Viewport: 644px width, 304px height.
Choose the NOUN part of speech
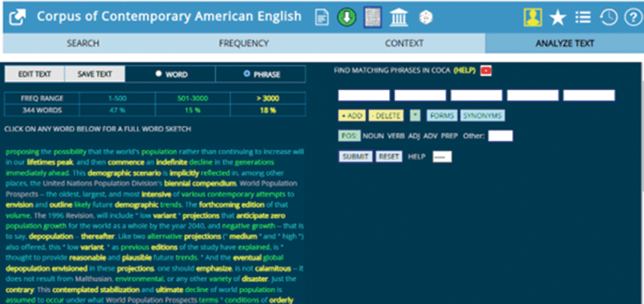tap(373, 136)
